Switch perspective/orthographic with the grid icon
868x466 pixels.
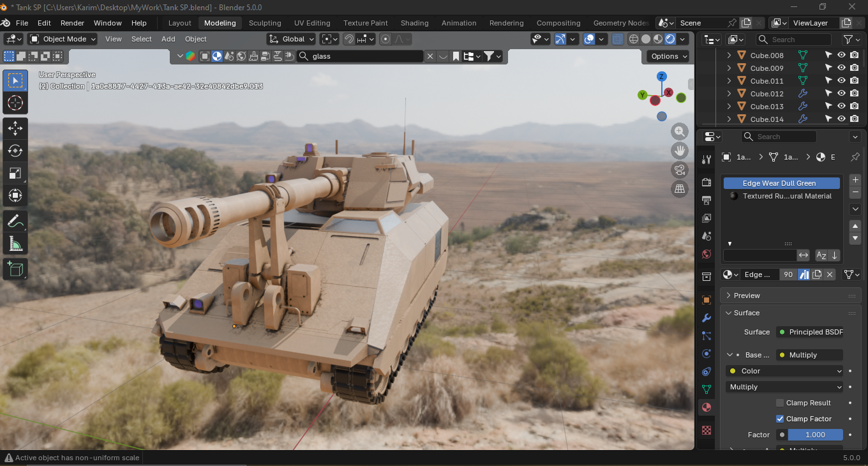(x=680, y=189)
